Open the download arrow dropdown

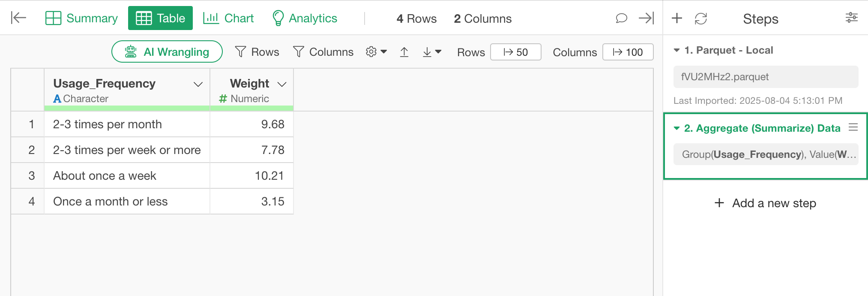coord(432,52)
